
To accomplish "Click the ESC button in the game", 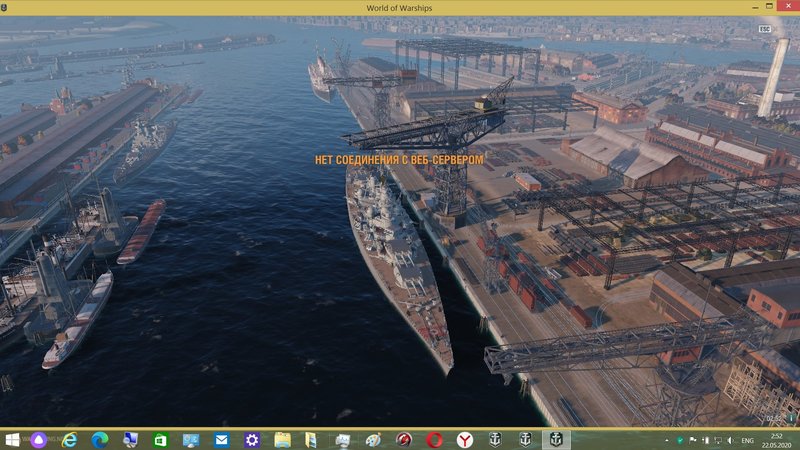I will (764, 29).
